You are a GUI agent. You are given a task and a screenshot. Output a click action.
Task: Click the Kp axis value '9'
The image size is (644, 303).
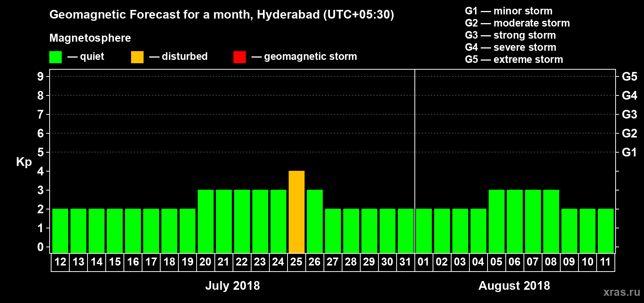(41, 77)
